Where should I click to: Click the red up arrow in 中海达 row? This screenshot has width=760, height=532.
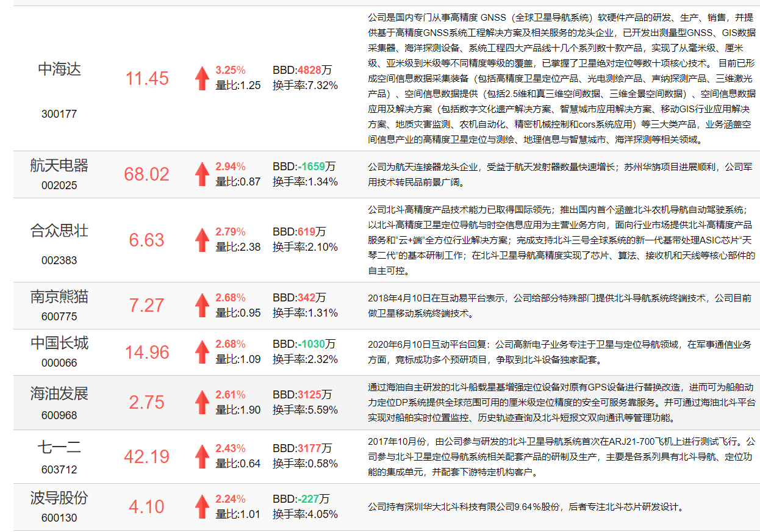pos(202,79)
